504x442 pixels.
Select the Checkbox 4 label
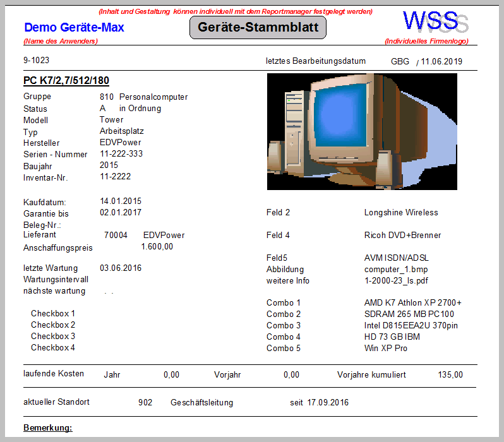53,348
